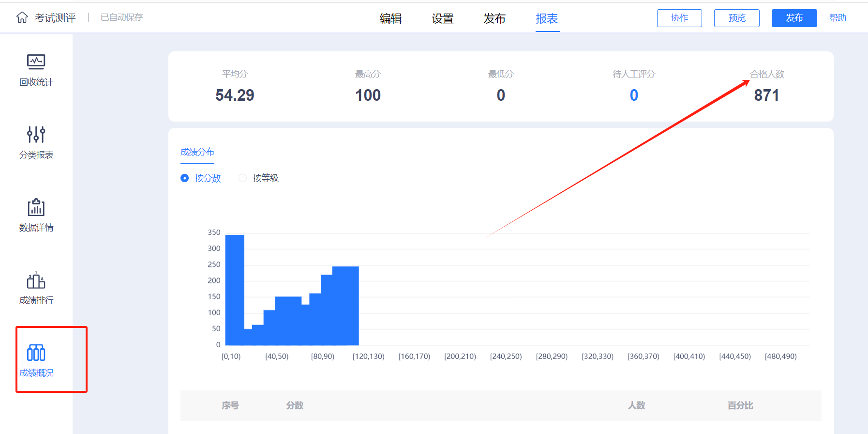Click the 协作 button
Image resolution: width=868 pixels, height=434 pixels.
click(x=679, y=18)
